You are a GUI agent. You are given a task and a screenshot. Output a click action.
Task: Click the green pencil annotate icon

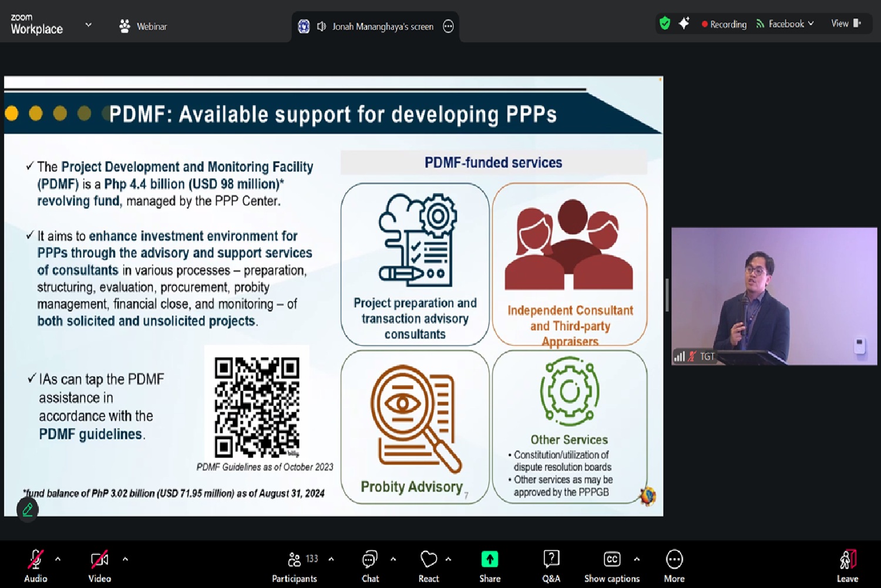pyautogui.click(x=28, y=509)
